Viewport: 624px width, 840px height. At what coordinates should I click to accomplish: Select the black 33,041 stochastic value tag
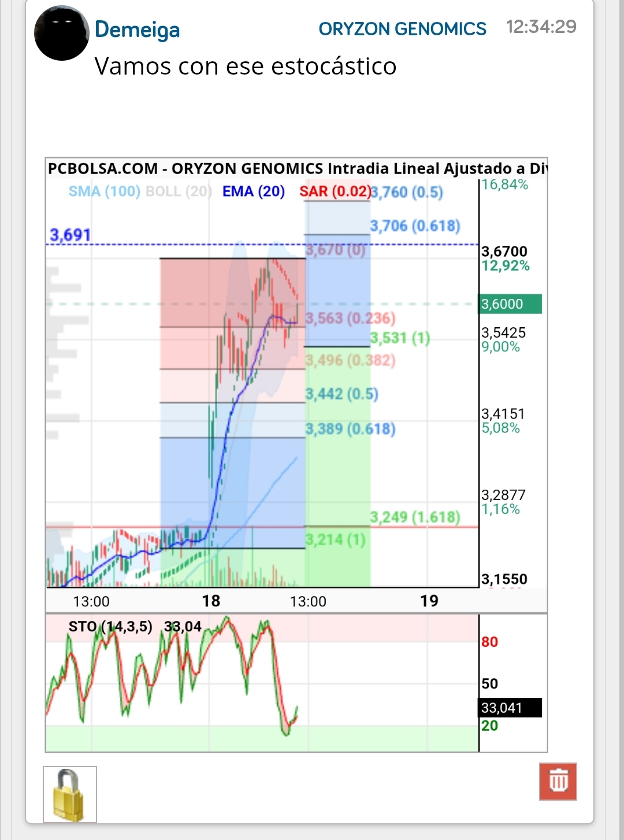[511, 708]
